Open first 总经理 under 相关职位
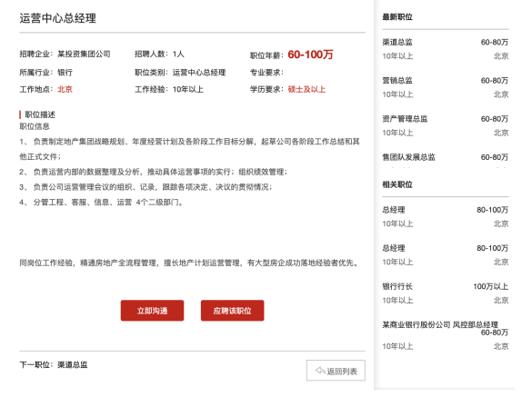532x397 pixels. [394, 210]
